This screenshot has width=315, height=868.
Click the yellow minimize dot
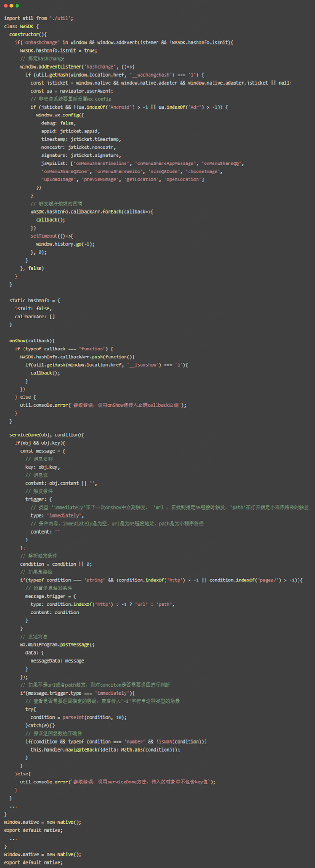coord(11,6)
